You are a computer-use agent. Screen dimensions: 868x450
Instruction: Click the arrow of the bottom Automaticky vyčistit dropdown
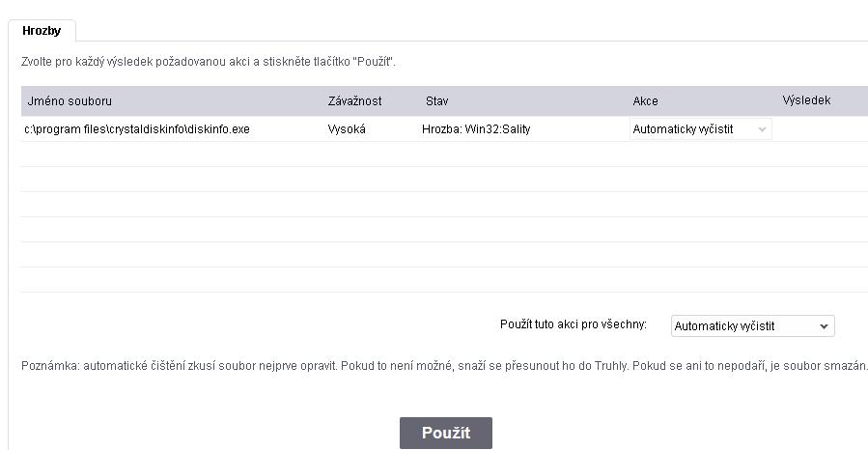(824, 326)
